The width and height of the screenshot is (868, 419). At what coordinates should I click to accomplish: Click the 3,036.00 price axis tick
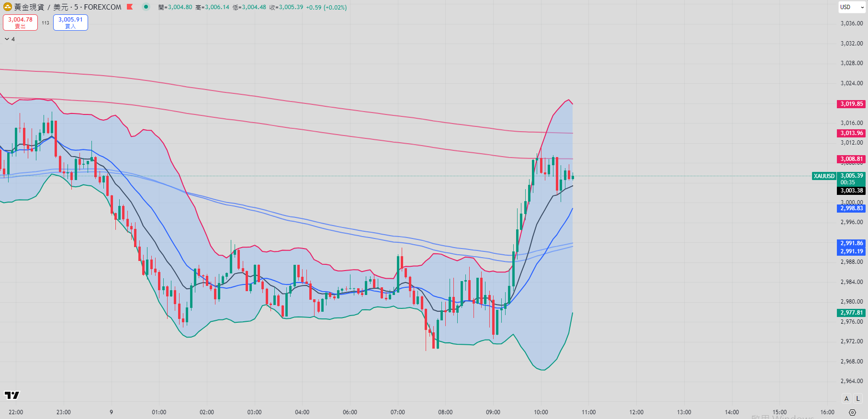[852, 23]
